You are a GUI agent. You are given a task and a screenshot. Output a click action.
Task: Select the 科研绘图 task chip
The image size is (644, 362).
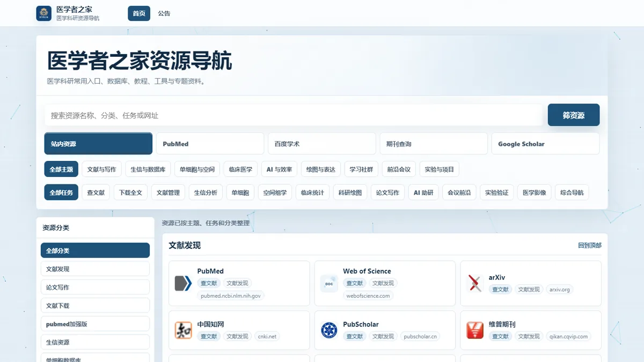(x=350, y=193)
